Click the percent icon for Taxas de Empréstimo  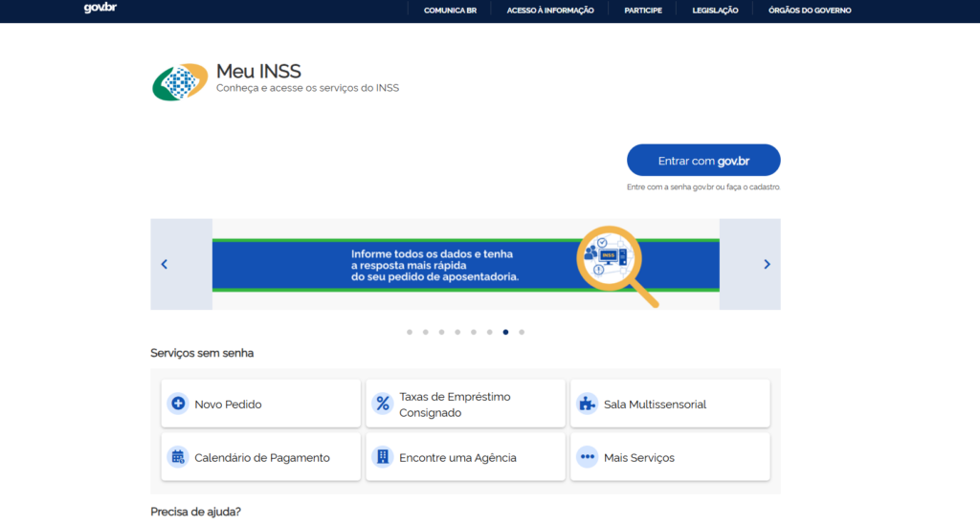383,404
